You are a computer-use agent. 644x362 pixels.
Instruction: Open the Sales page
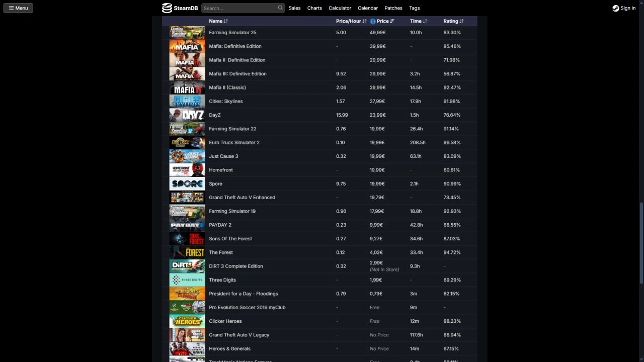(294, 8)
